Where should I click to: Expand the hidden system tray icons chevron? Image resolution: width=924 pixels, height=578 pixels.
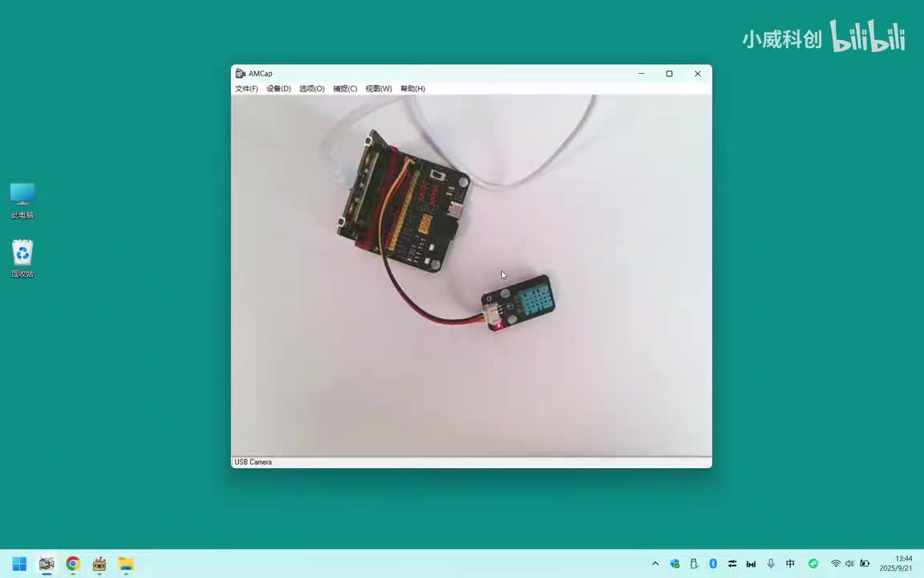pos(655,564)
